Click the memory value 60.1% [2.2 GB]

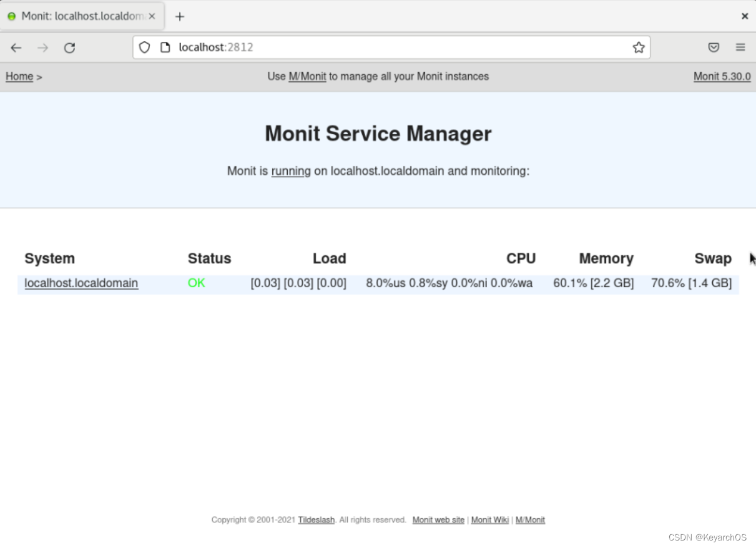pos(593,283)
